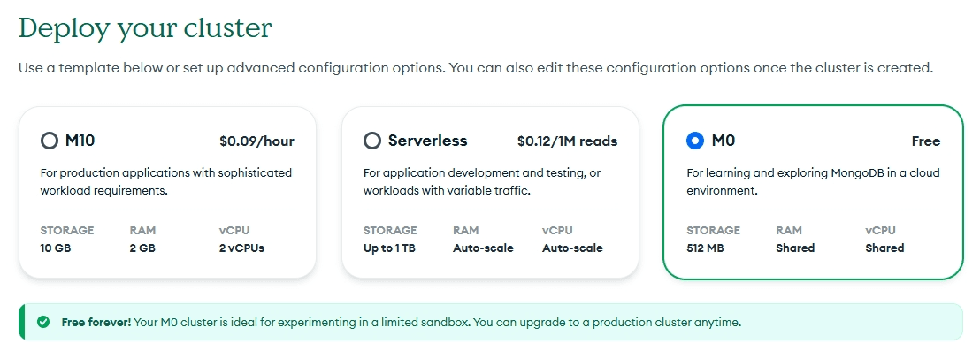Click the RAM label in Serverless card
The image size is (980, 351).
(465, 230)
